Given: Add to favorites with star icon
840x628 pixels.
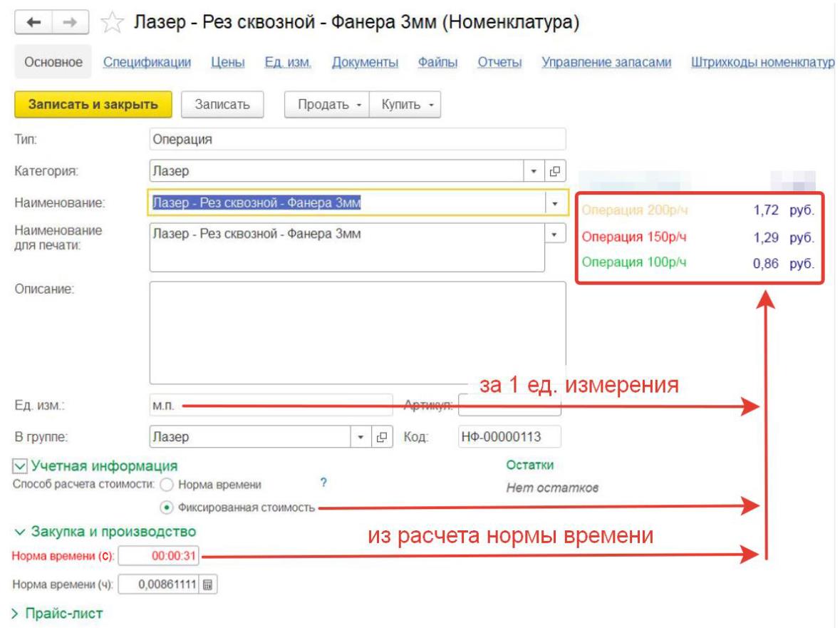Looking at the screenshot, I should click(x=111, y=24).
